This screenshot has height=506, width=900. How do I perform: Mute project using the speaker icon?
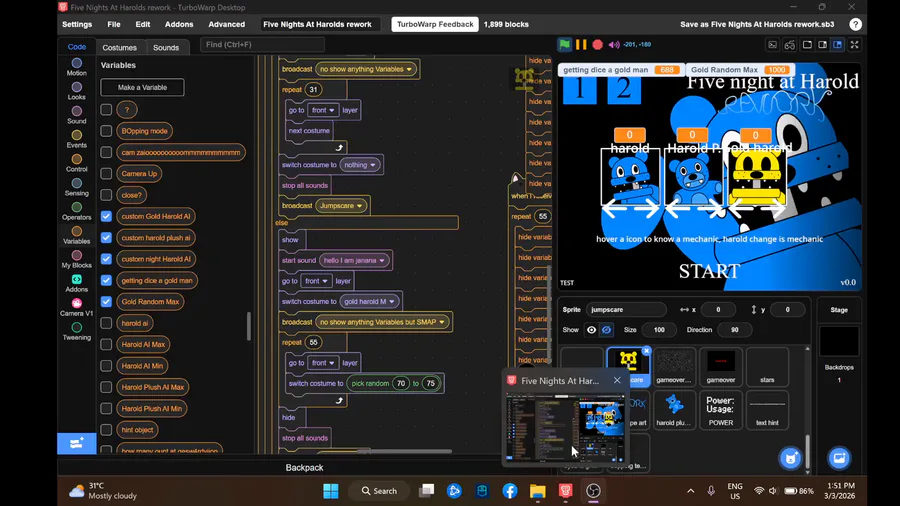[x=614, y=44]
